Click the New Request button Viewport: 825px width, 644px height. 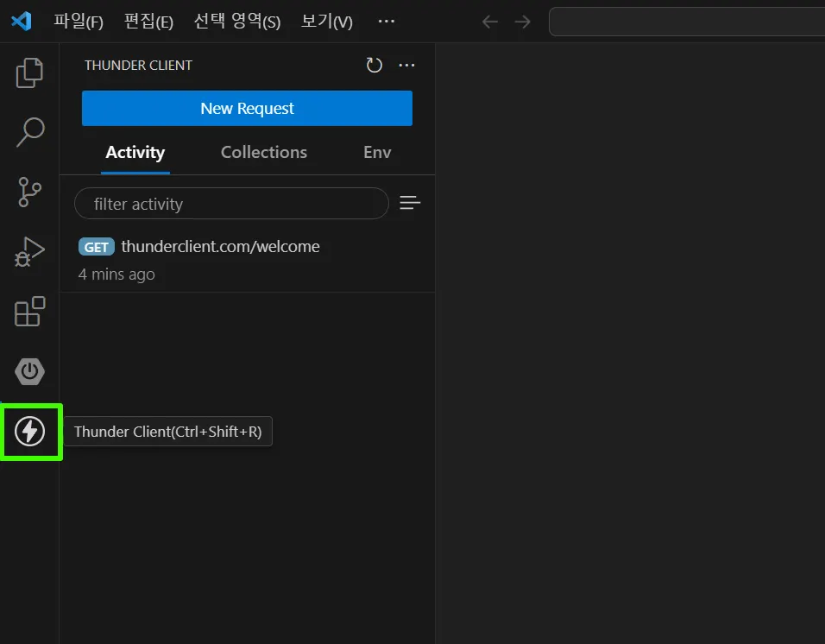point(248,109)
